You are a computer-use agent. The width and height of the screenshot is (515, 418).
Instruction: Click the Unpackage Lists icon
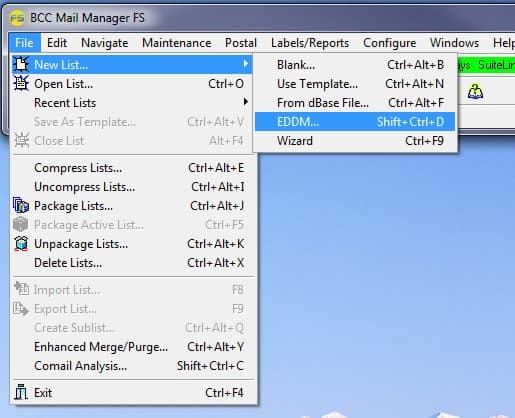[x=21, y=244]
